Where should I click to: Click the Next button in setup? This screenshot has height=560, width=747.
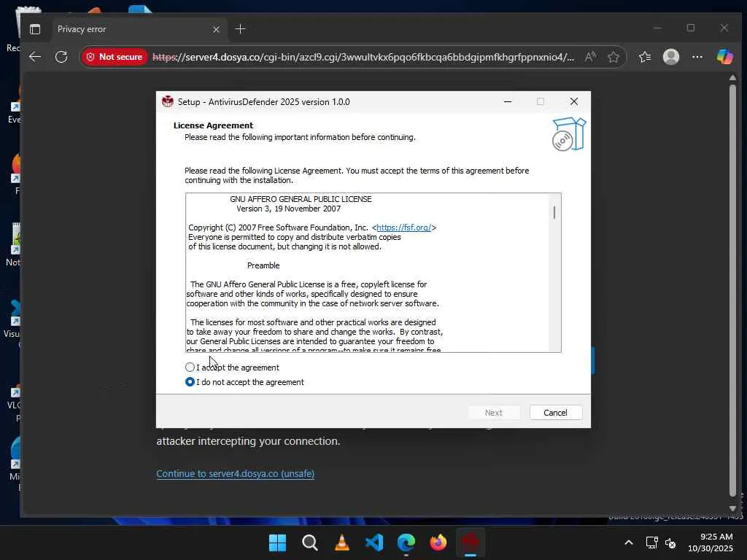(x=494, y=413)
